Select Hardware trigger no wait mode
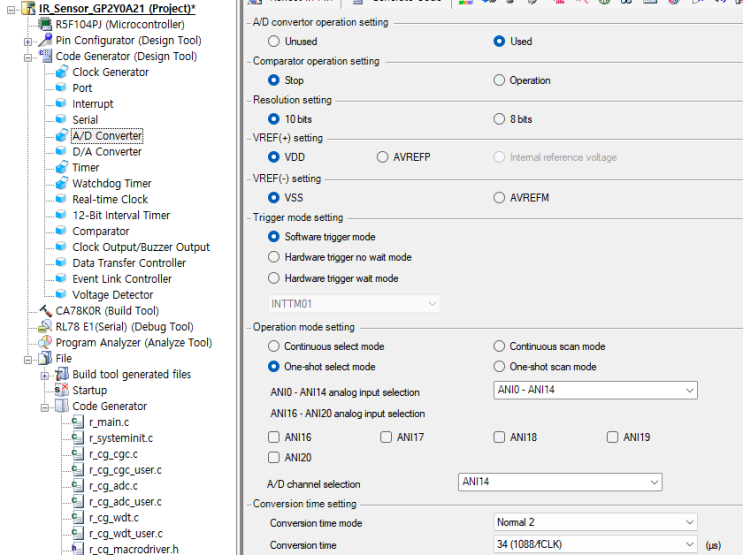 point(273,257)
